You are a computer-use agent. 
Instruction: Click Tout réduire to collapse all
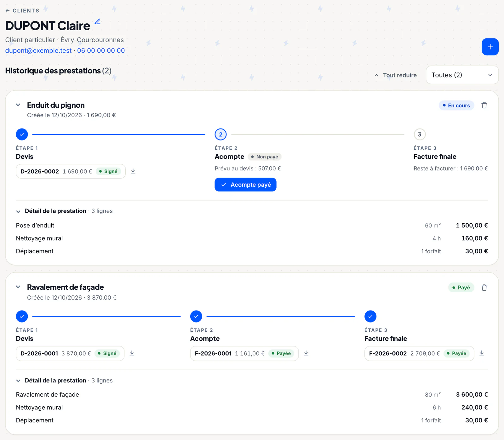click(x=396, y=75)
